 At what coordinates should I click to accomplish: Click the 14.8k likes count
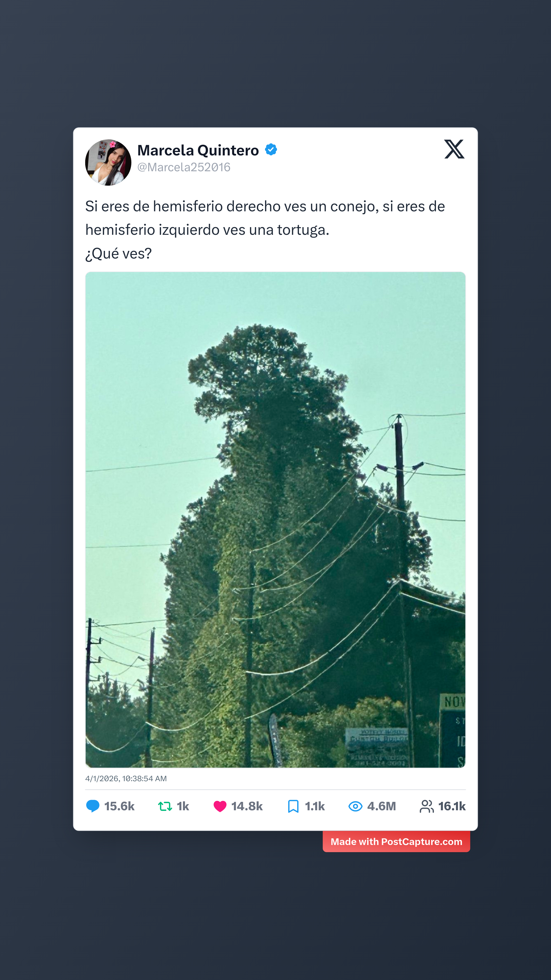(x=247, y=806)
